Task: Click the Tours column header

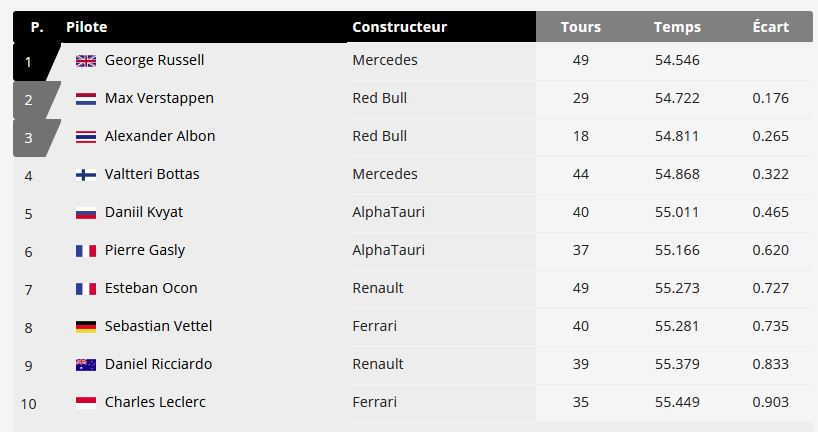Action: pos(581,27)
